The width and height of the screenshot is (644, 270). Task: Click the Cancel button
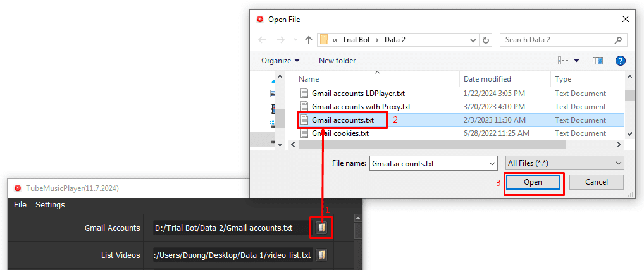pos(597,182)
